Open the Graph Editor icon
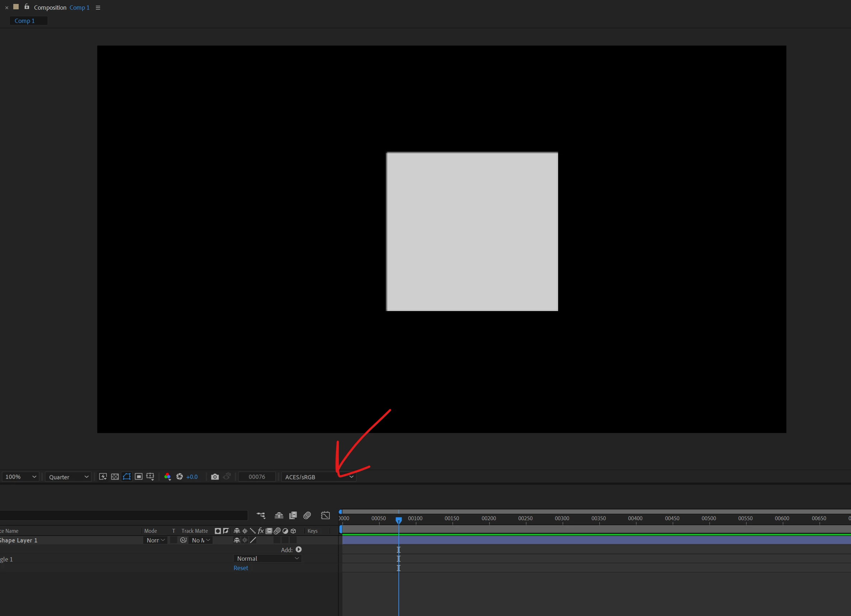Viewport: 851px width, 616px height. point(325,516)
